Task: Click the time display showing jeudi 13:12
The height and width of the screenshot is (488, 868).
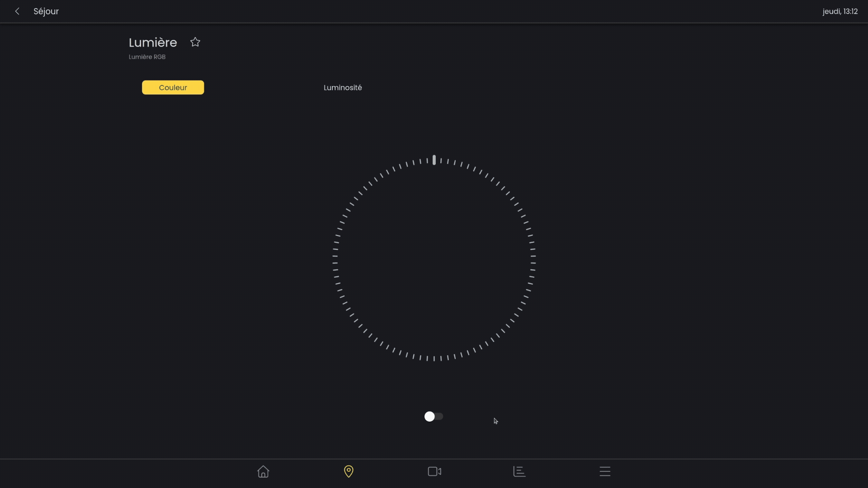Action: click(840, 11)
